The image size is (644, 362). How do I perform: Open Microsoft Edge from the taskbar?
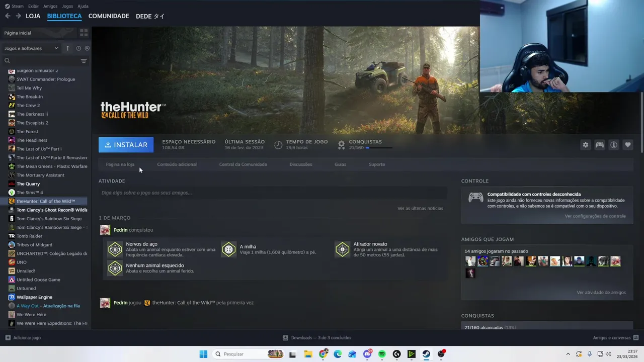point(338,354)
